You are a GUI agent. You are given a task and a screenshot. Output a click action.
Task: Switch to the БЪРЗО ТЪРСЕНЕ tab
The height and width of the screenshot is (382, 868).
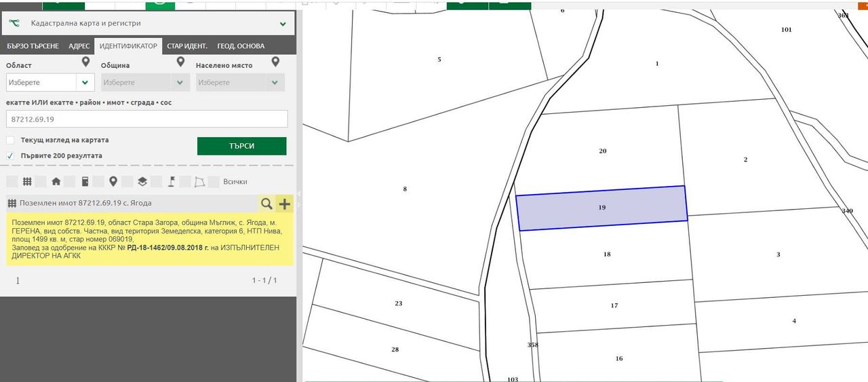click(x=33, y=46)
